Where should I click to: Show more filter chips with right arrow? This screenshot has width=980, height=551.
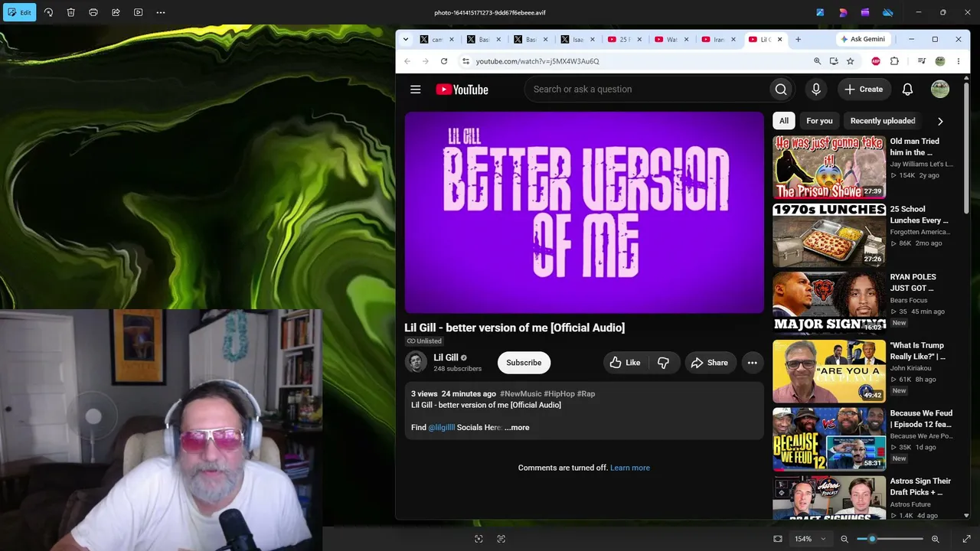tap(940, 121)
